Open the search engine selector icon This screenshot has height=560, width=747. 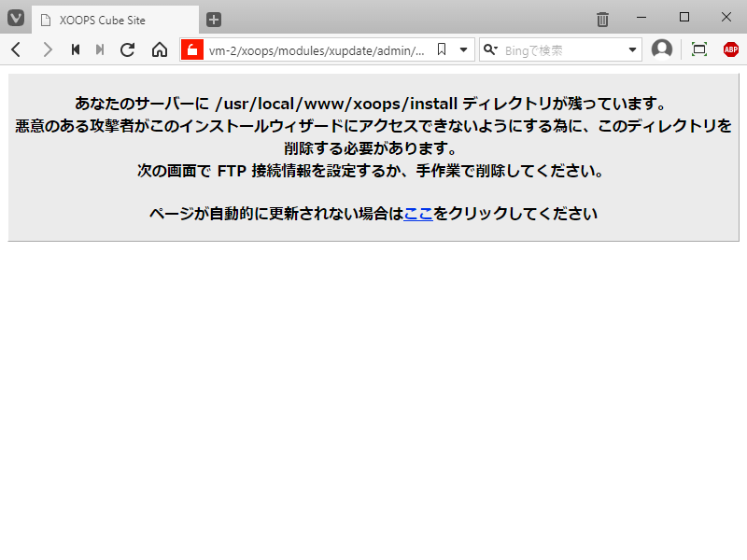point(490,49)
